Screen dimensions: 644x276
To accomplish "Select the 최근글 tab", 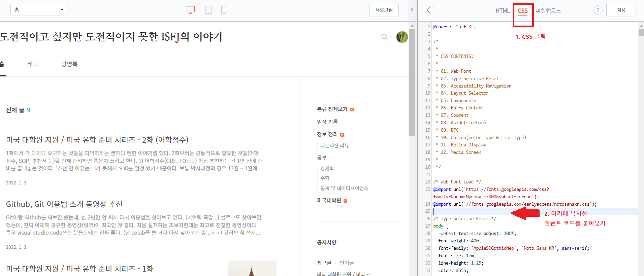I will pos(324,263).
